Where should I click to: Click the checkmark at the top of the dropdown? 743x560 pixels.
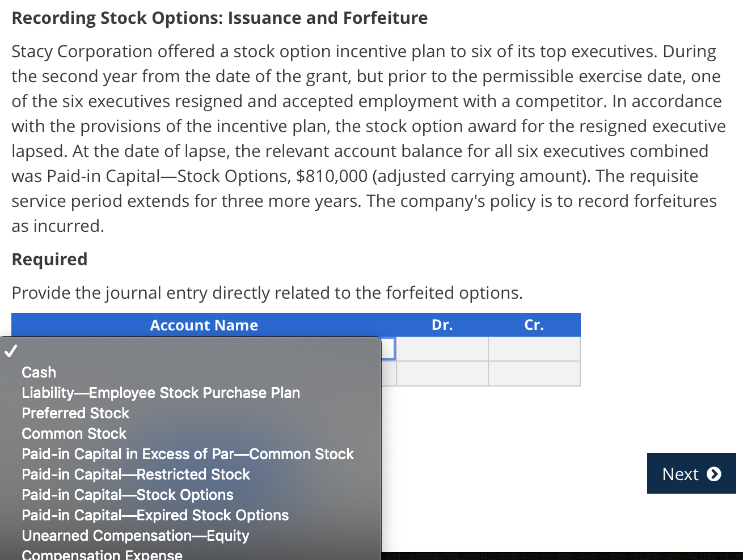10,351
